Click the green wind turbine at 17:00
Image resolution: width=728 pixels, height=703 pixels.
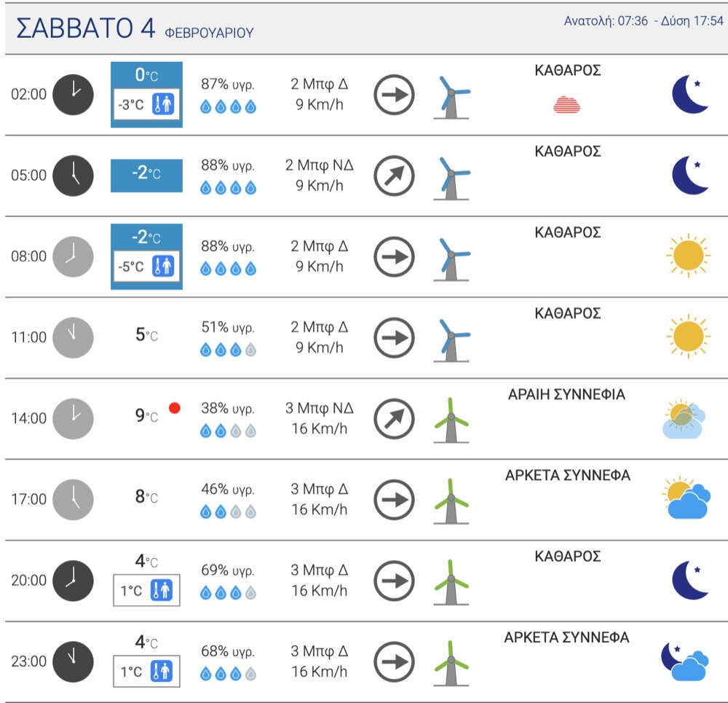(x=451, y=501)
